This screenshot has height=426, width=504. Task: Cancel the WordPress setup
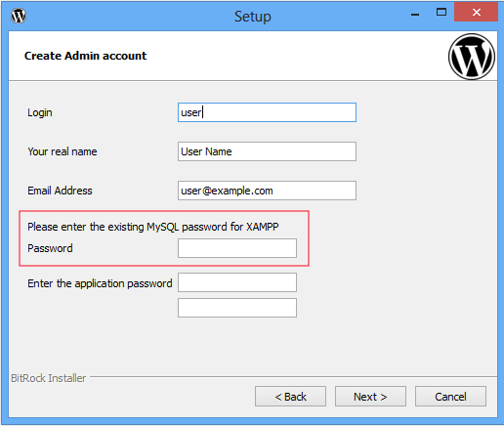pyautogui.click(x=450, y=397)
